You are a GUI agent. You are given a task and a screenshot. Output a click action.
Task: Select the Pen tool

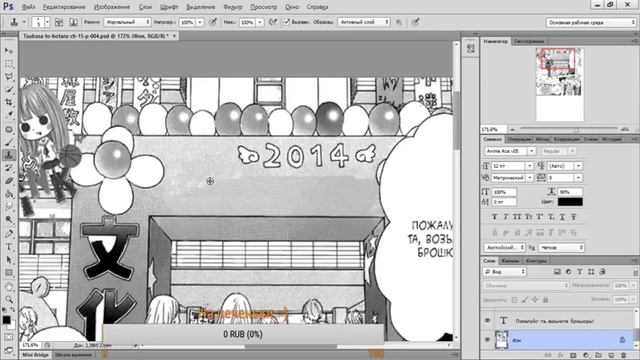click(9, 234)
